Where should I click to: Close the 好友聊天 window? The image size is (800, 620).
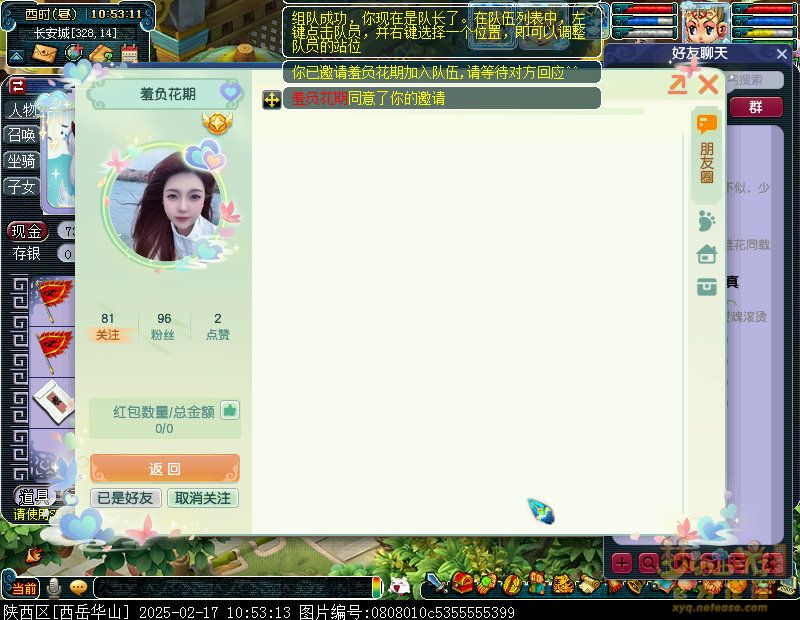pos(782,54)
